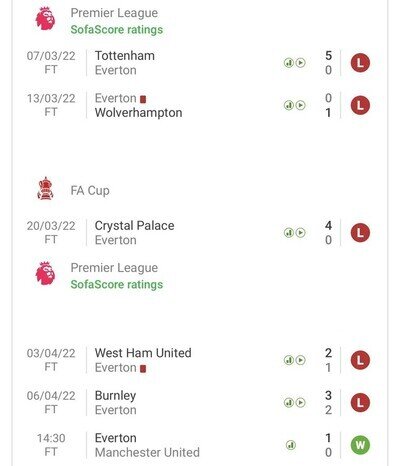Play highlights for Tottenham vs Everton match

pos(300,63)
